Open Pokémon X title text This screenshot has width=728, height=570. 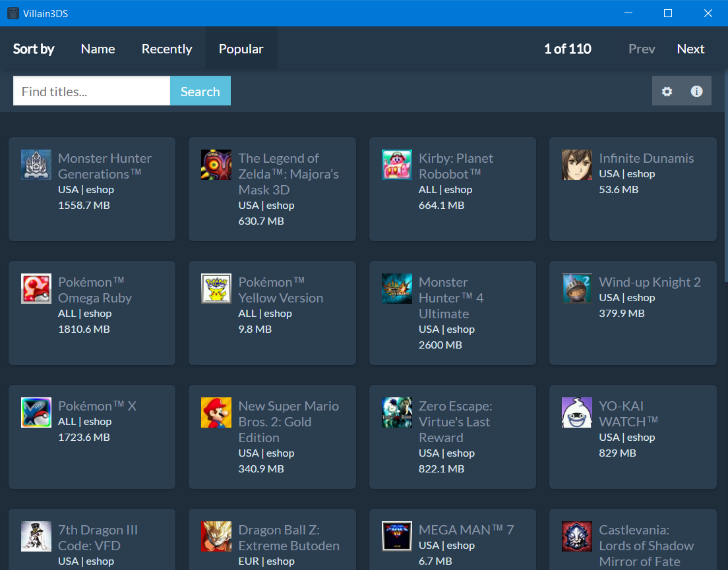97,406
